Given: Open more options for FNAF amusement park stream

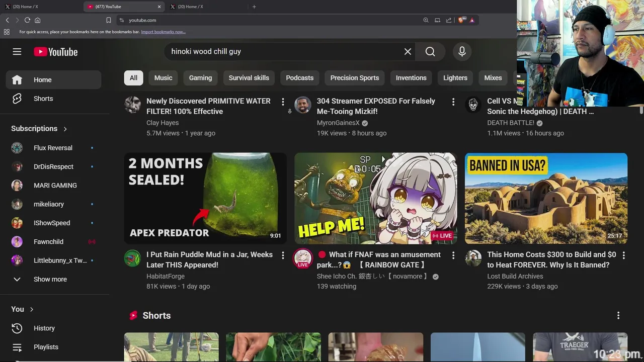Looking at the screenshot, I should pos(453,255).
